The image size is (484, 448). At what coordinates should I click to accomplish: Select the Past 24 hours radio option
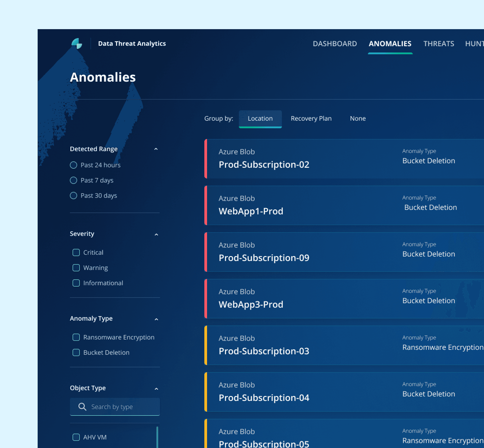click(x=73, y=165)
